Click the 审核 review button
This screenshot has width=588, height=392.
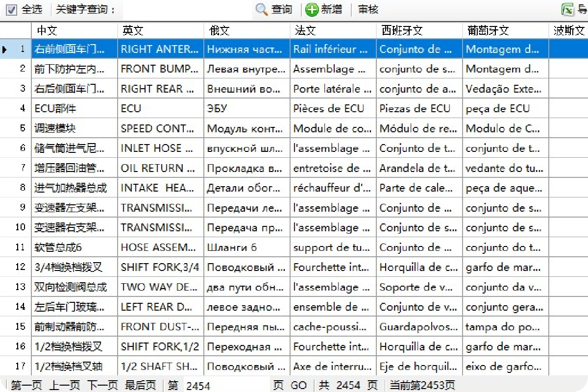tap(368, 9)
